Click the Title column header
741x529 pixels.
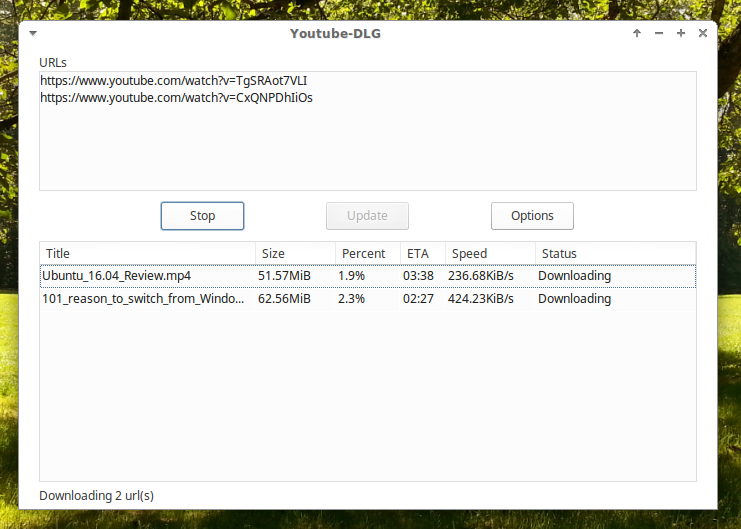click(147, 253)
